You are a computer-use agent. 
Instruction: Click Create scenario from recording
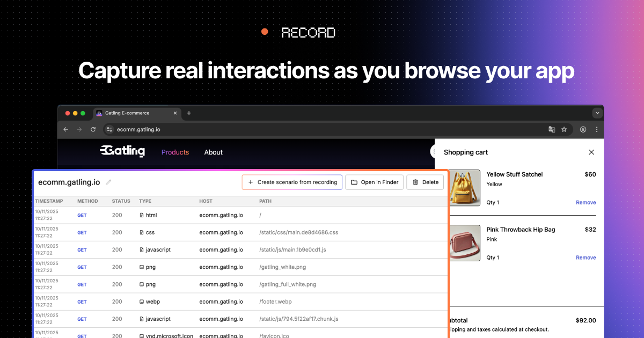(x=292, y=182)
